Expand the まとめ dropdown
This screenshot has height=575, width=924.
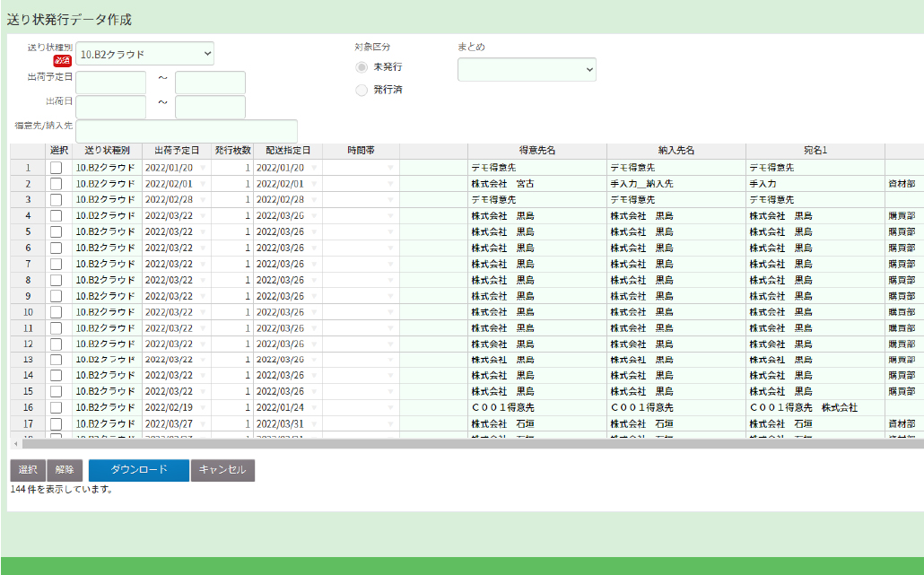click(527, 69)
